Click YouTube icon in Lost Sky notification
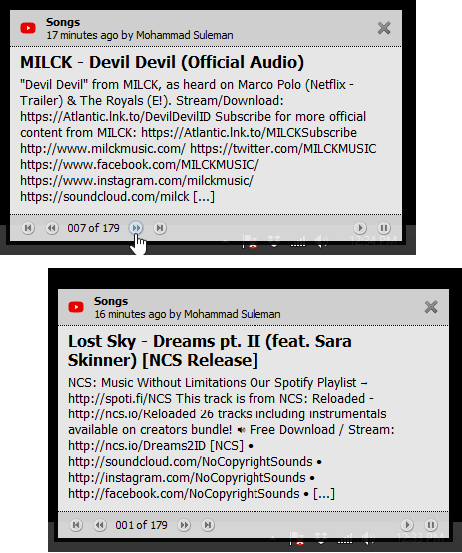The width and height of the screenshot is (462, 553). click(76, 307)
